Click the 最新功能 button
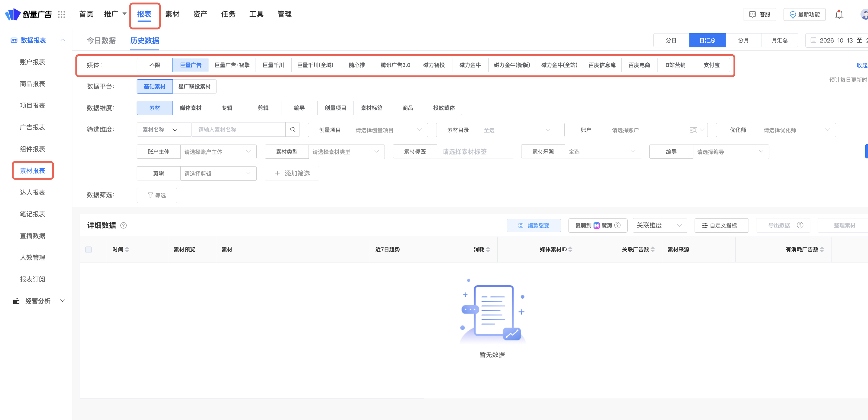 pyautogui.click(x=804, y=14)
